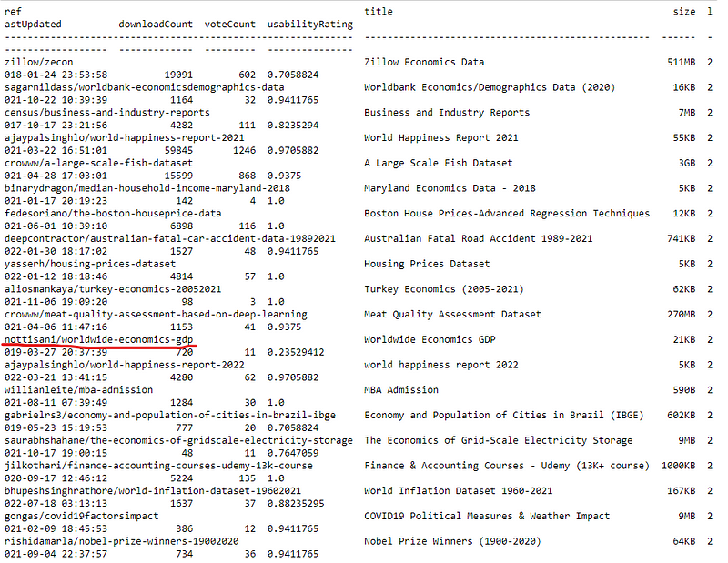Click gongas/covid19factorsimpact ref
728x563 pixels.
click(81, 516)
